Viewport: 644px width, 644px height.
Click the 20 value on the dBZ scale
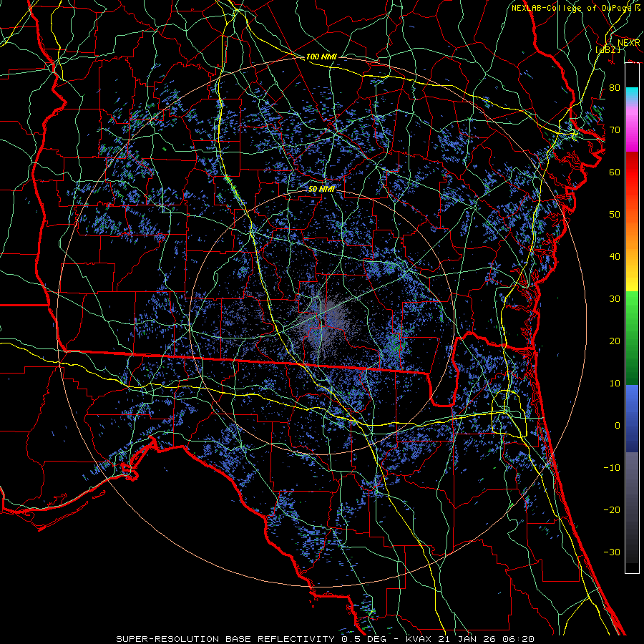pos(615,341)
